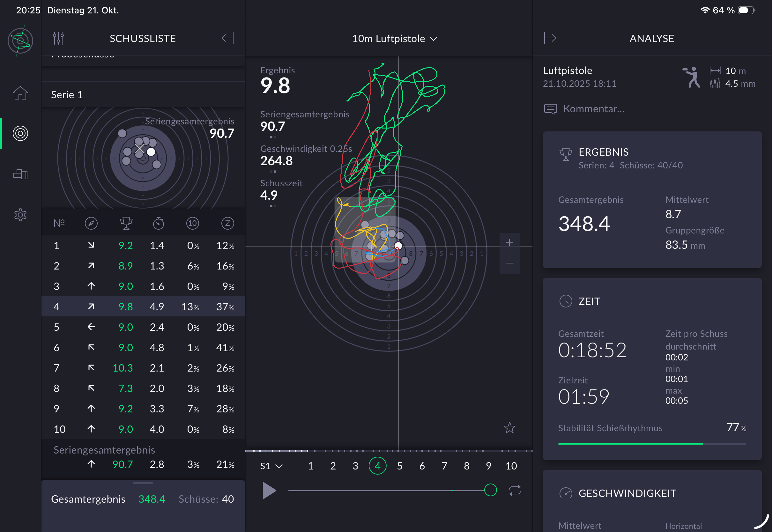Image resolution: width=772 pixels, height=532 pixels.
Task: Select the target icon in sidebar
Action: coord(20,133)
